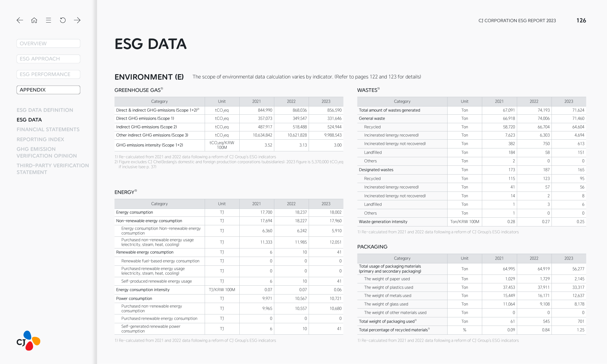This screenshot has width=607, height=364.
Task: Click 'Total amount of wastes generated' label
Action: 389,110
